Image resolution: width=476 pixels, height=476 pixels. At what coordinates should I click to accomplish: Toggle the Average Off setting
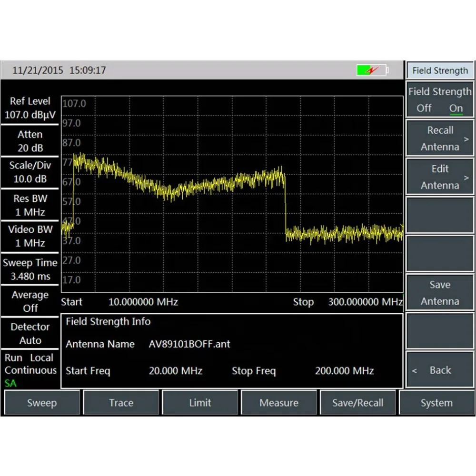coord(30,301)
